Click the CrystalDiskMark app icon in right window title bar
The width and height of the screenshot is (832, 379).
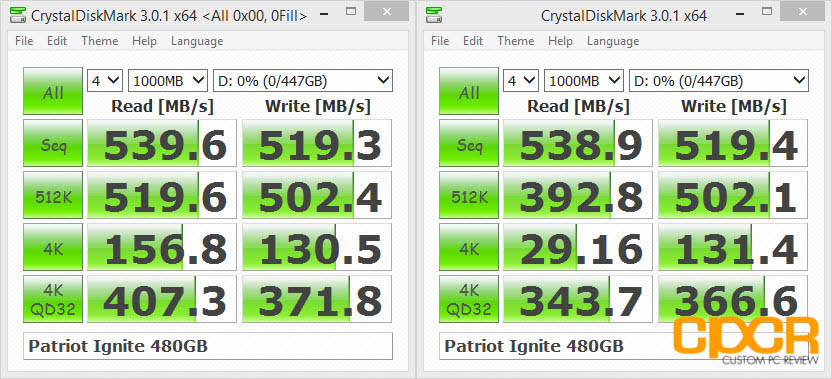tap(435, 15)
